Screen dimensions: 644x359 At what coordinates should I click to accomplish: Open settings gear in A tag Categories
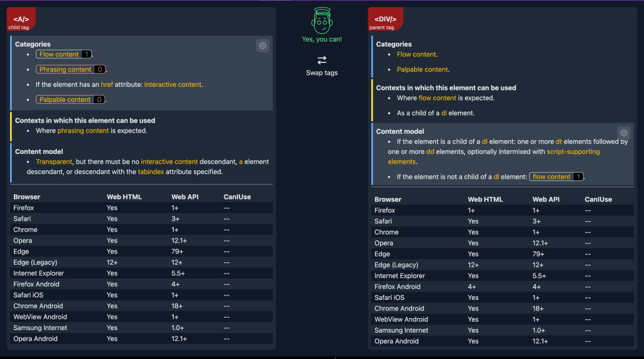(x=263, y=45)
